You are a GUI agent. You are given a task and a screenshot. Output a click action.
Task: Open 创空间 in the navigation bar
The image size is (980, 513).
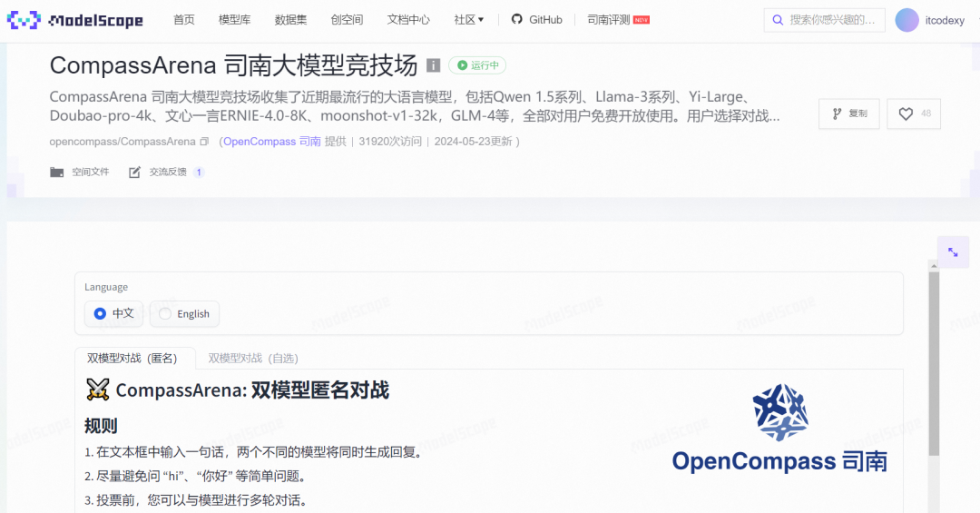[347, 20]
